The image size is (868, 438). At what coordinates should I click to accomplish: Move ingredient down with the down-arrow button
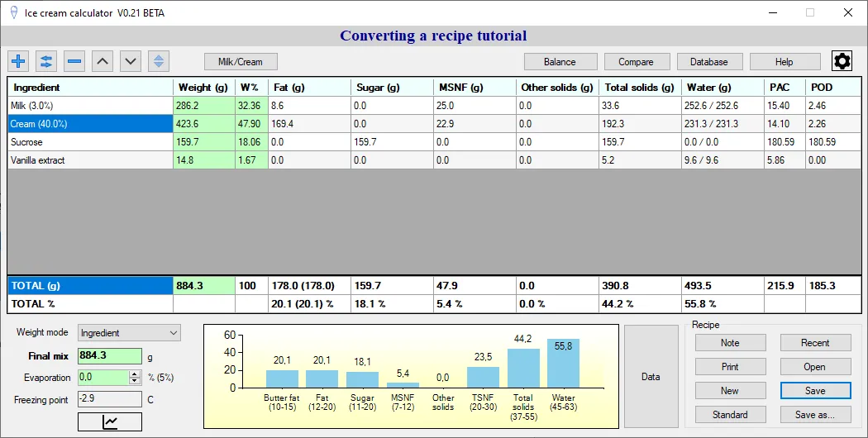click(x=131, y=61)
